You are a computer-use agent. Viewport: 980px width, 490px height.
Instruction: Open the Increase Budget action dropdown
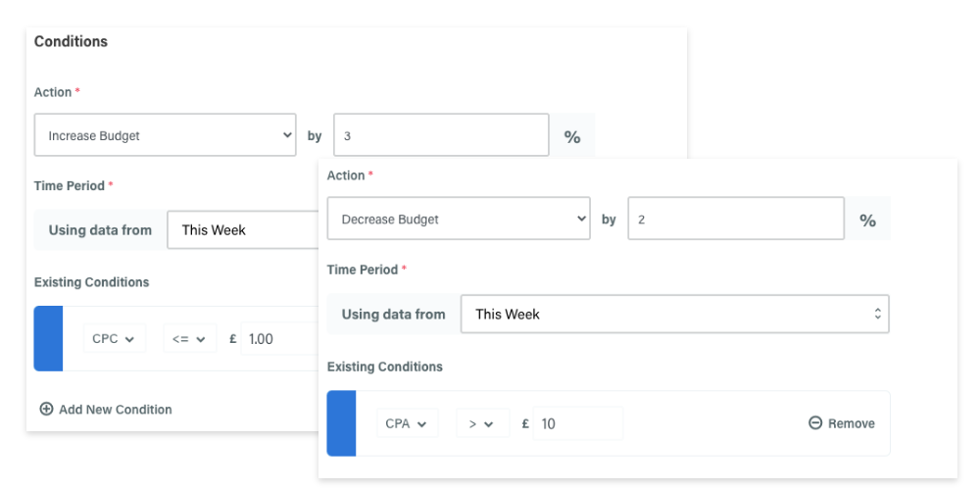coord(165,134)
